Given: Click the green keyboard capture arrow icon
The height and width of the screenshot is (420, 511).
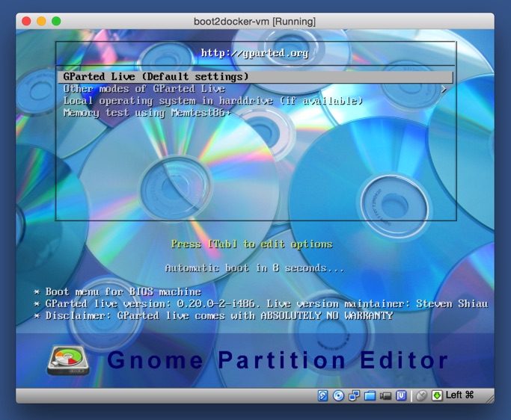Looking at the screenshot, I should tap(437, 395).
